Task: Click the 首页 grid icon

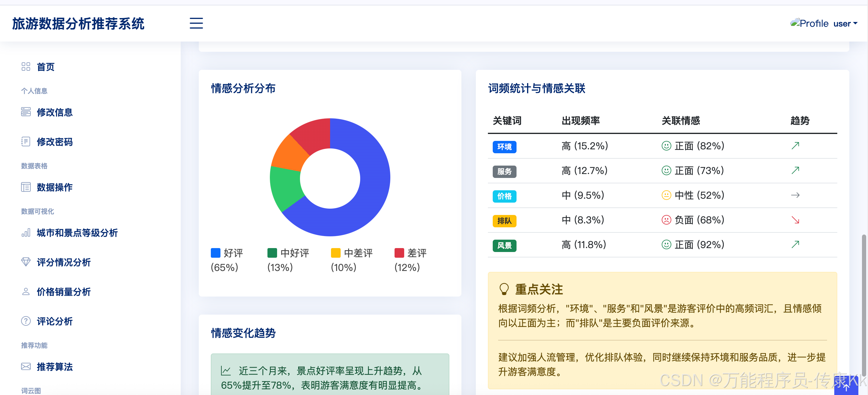Action: tap(26, 67)
